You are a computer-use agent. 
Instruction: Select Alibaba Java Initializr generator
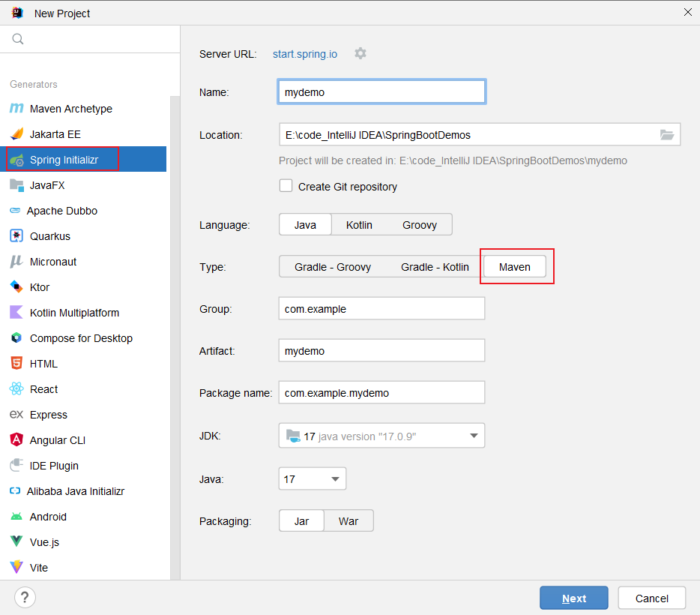click(x=83, y=490)
